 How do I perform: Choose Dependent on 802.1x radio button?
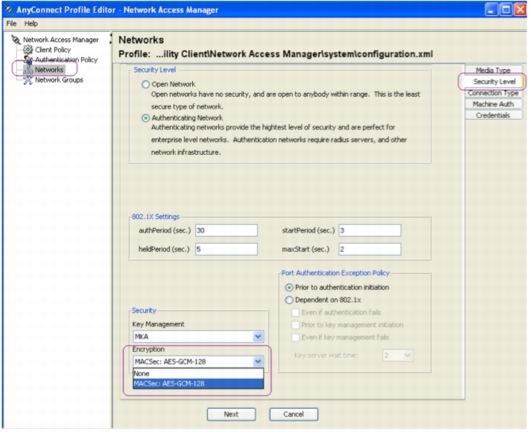pyautogui.click(x=289, y=300)
